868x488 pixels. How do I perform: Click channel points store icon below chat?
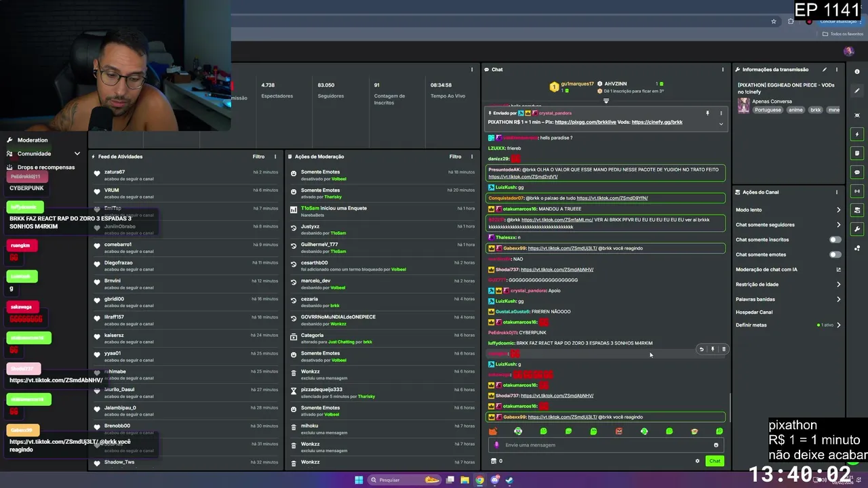point(494,461)
